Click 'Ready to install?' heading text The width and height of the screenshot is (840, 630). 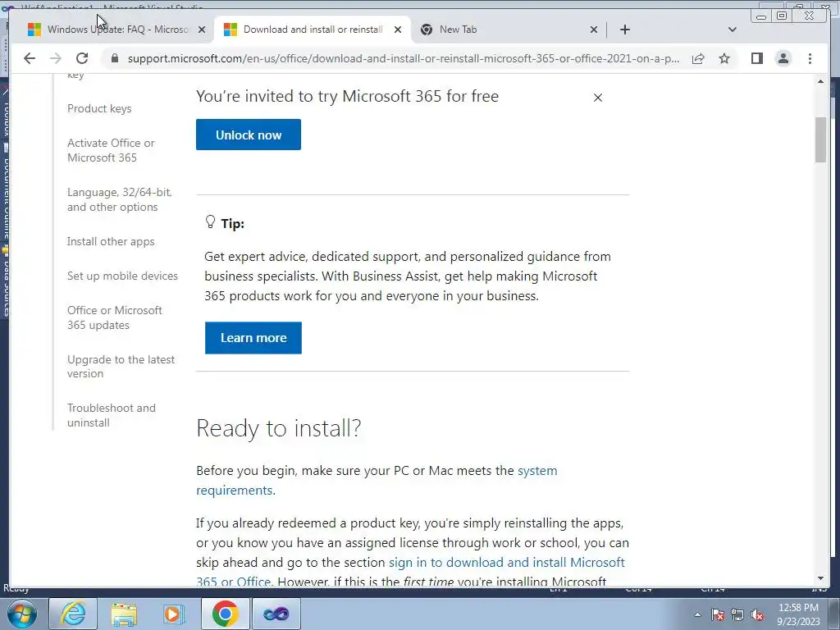pyautogui.click(x=279, y=428)
